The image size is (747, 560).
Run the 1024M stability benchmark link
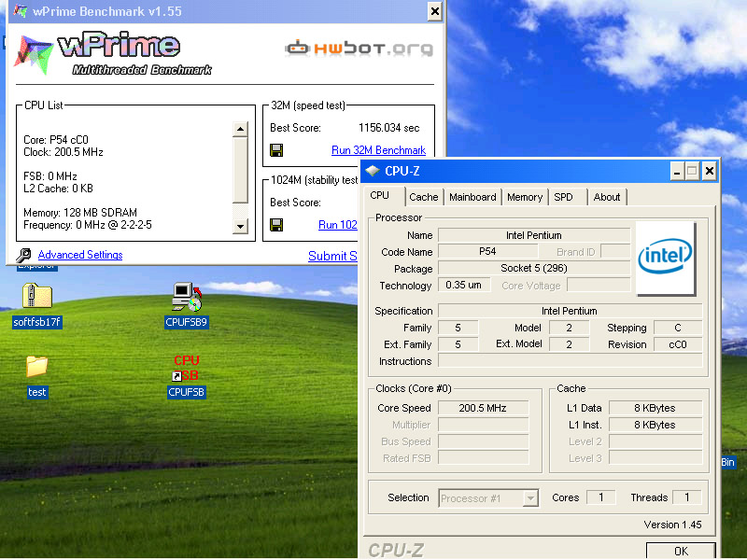click(x=338, y=224)
